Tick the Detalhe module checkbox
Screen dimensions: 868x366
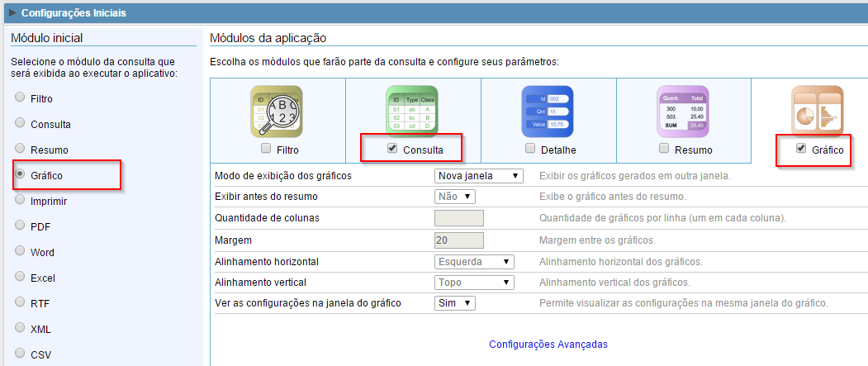[x=531, y=150]
